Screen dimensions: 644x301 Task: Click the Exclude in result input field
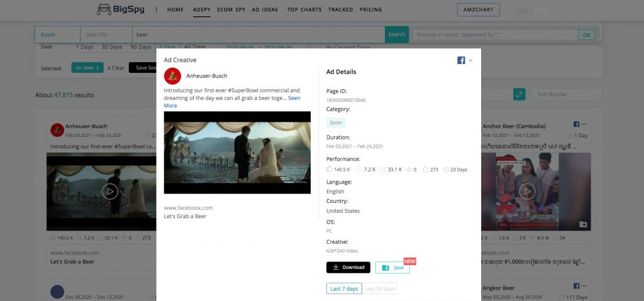496,35
